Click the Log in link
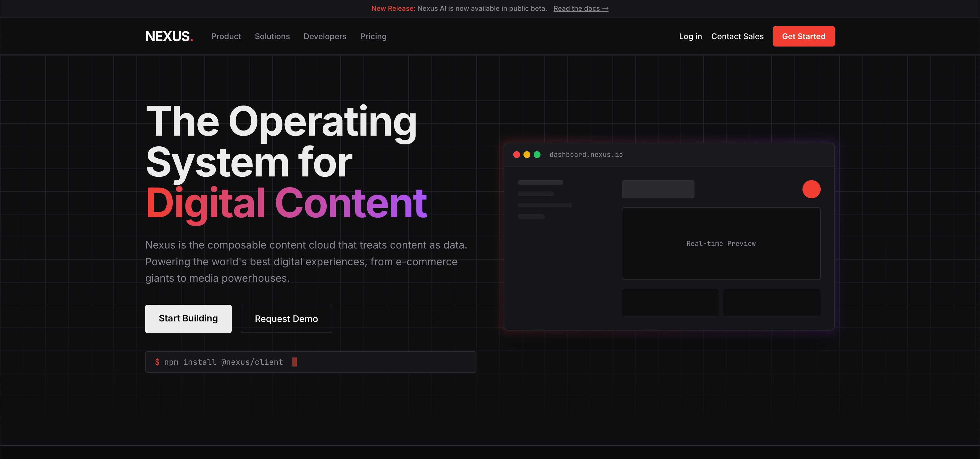This screenshot has height=459, width=980. pyautogui.click(x=690, y=36)
